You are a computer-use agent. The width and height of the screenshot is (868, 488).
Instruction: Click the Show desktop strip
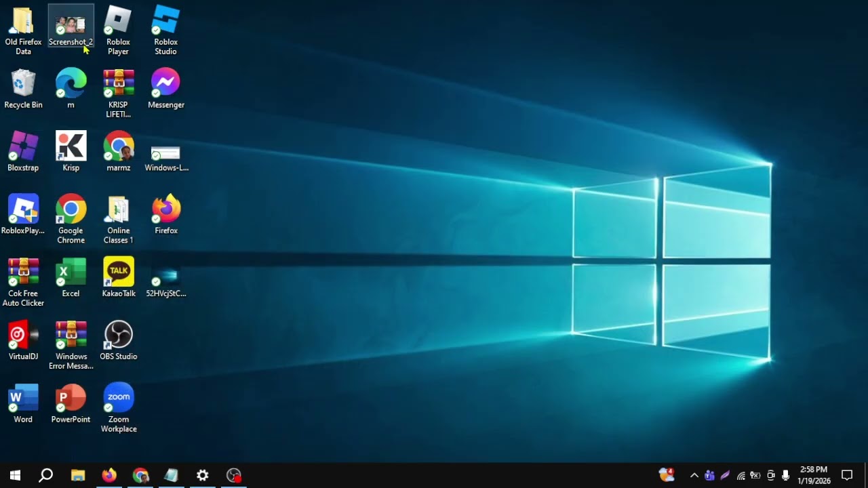point(865,475)
